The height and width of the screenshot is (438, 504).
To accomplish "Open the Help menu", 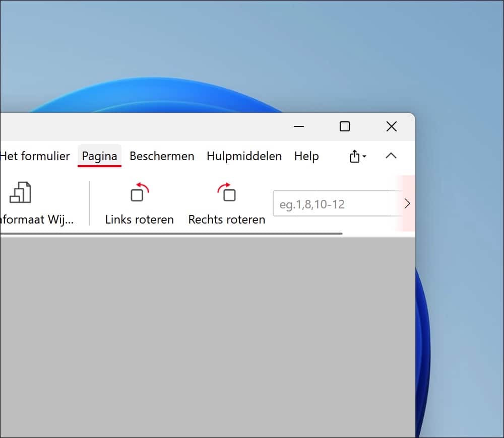I will 306,156.
